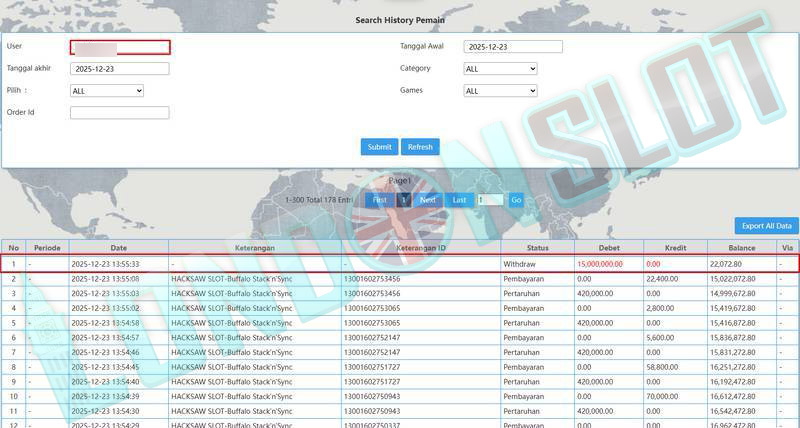This screenshot has width=800, height=428.
Task: Select the Withdraw row in table
Action: point(400,264)
